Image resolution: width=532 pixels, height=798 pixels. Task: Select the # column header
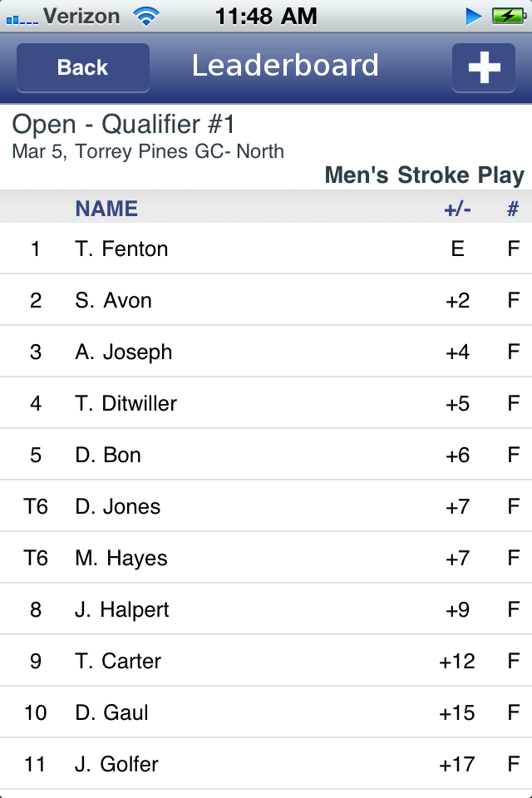(513, 209)
